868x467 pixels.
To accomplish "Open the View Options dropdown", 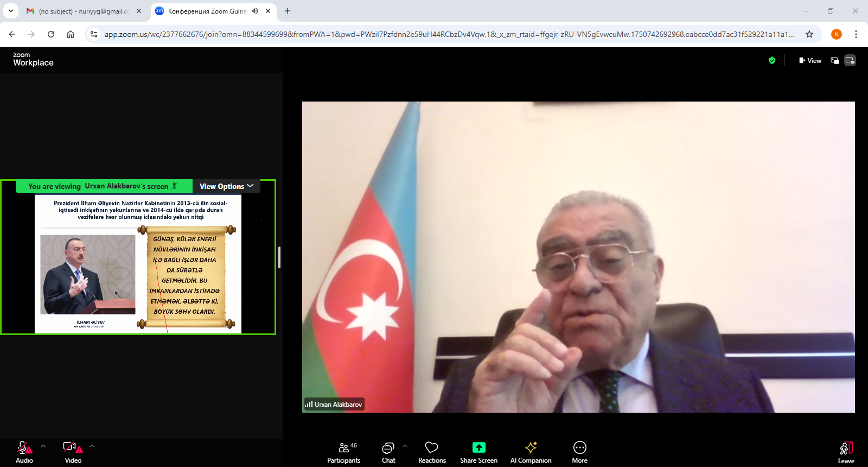I will 226,186.
